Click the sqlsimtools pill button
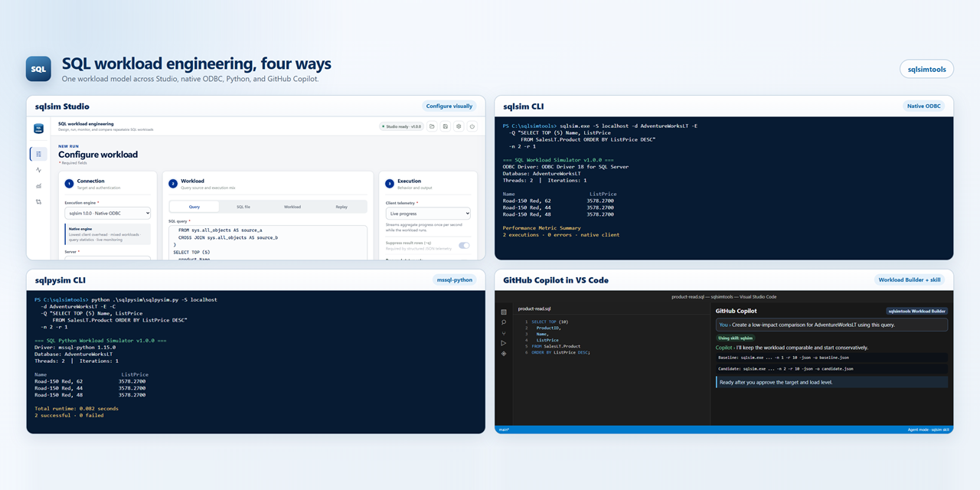Viewport: 980px width, 490px height. click(926, 69)
